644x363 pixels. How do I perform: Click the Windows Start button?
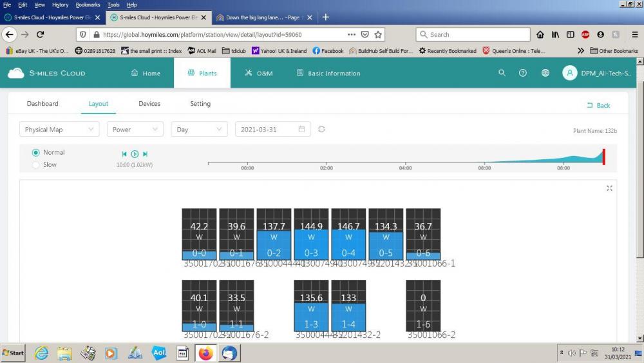point(13,353)
